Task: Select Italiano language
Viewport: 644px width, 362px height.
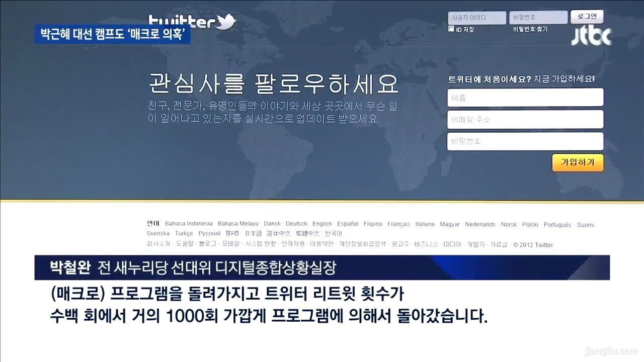Action: (425, 224)
